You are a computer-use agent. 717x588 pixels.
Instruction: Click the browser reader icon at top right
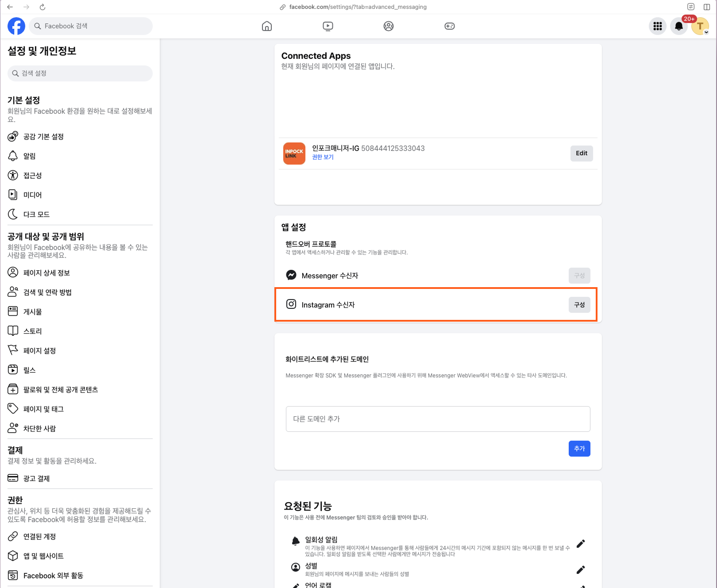coord(691,7)
